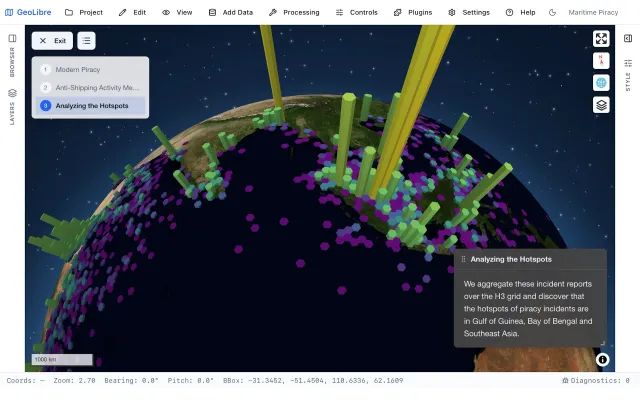This screenshot has width=640, height=402.
Task: Grab the story card drag handle
Action: point(463,259)
